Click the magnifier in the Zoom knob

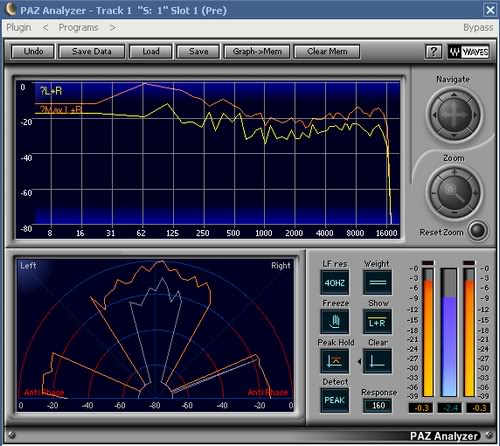(x=454, y=193)
